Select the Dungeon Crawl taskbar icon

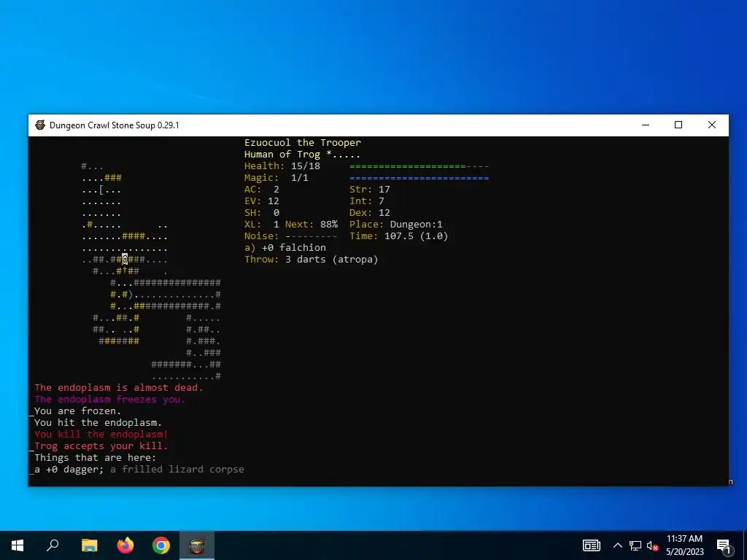[x=197, y=545]
